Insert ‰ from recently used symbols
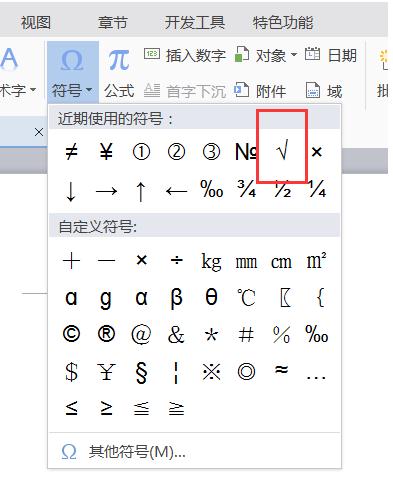 pos(212,189)
